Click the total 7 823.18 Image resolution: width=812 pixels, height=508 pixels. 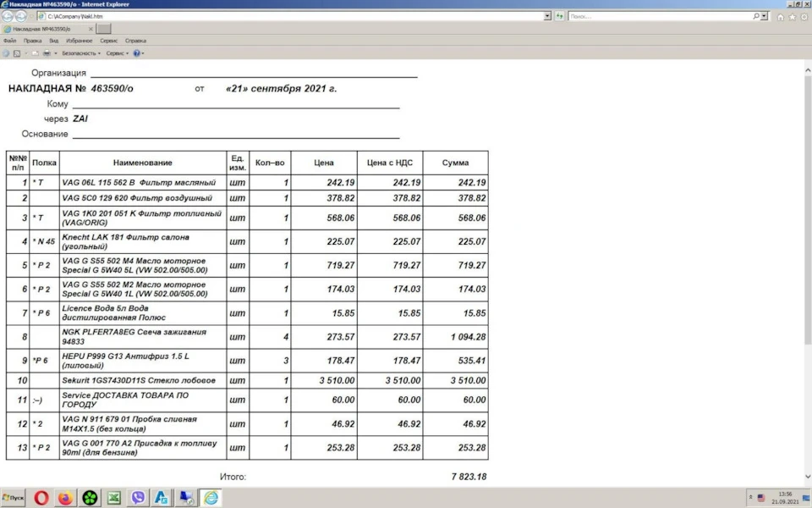(x=469, y=477)
